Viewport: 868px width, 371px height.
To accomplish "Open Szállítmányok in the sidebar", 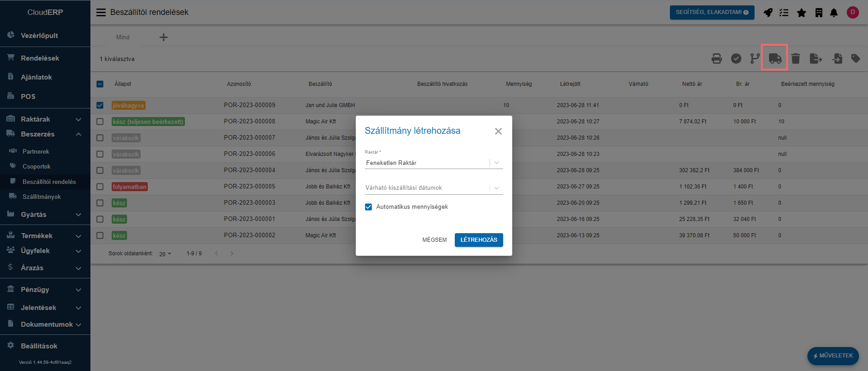I will pos(42,197).
